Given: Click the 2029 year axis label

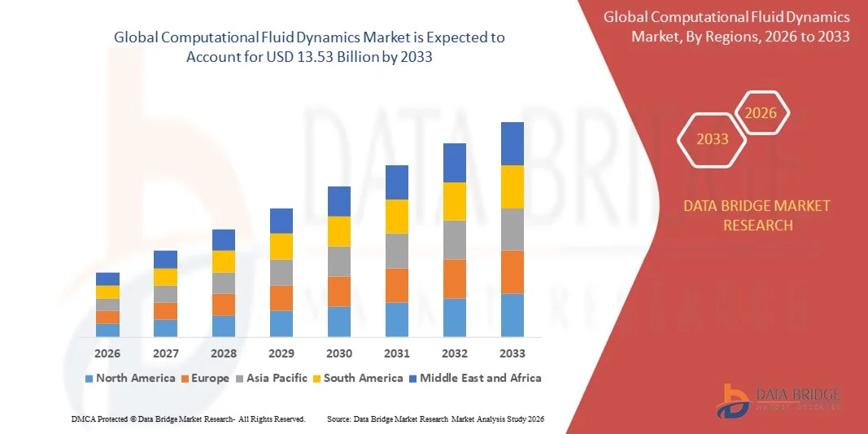Looking at the screenshot, I should tap(281, 353).
